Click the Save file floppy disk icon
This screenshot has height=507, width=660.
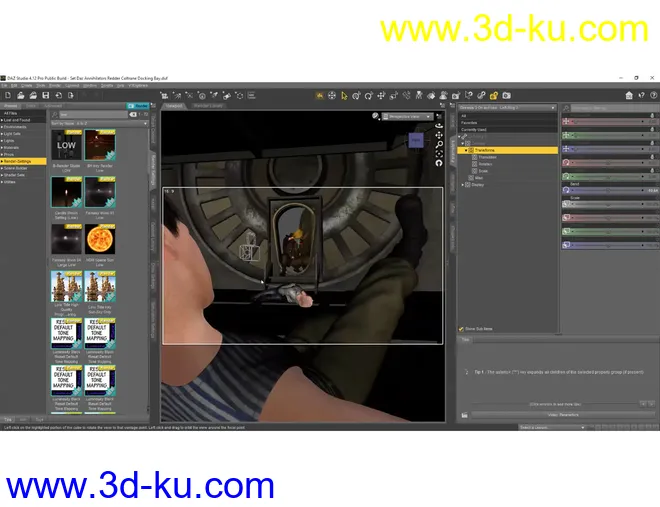tap(46, 95)
